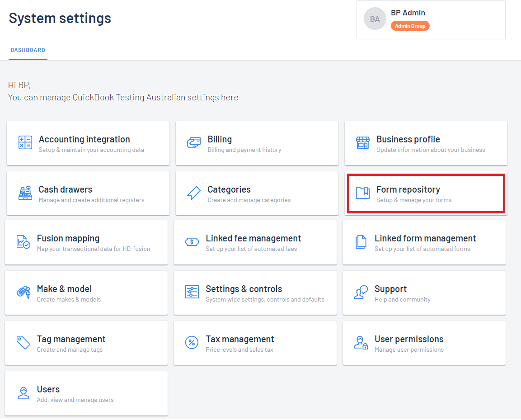521x420 pixels.
Task: Click 'Map your transactional data for HD-fusion' text
Action: [x=94, y=249]
